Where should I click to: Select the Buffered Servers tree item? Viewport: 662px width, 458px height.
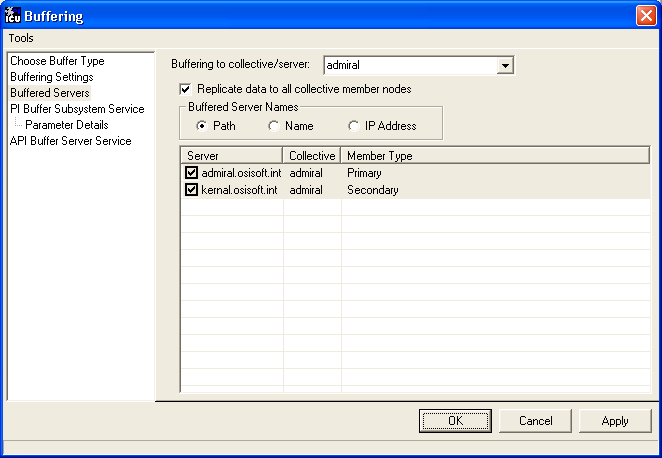[50, 93]
